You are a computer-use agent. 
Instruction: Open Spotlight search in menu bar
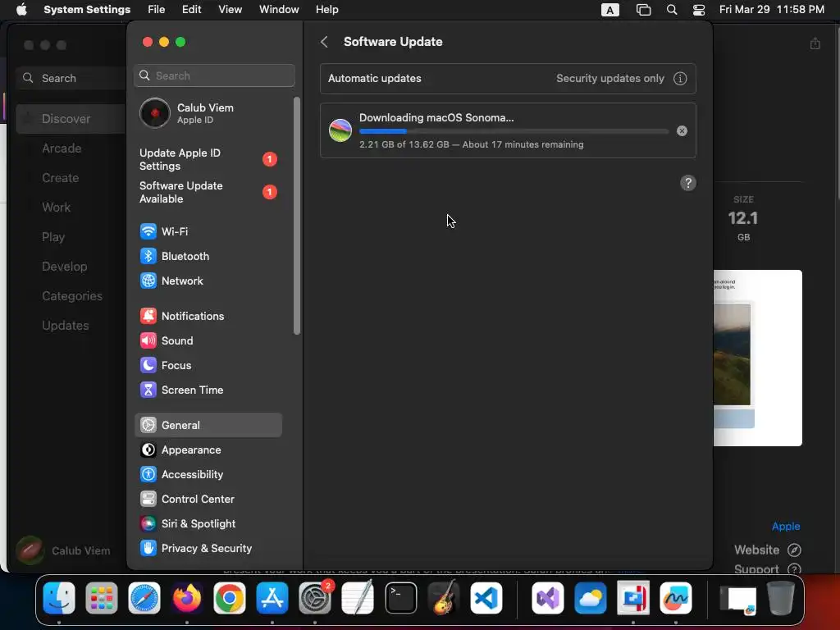click(x=672, y=10)
